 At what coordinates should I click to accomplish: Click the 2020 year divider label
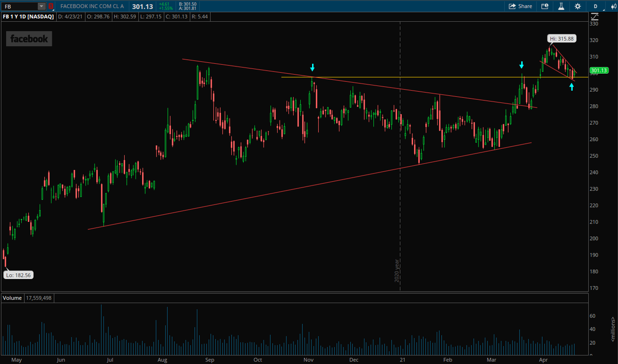[x=398, y=272]
